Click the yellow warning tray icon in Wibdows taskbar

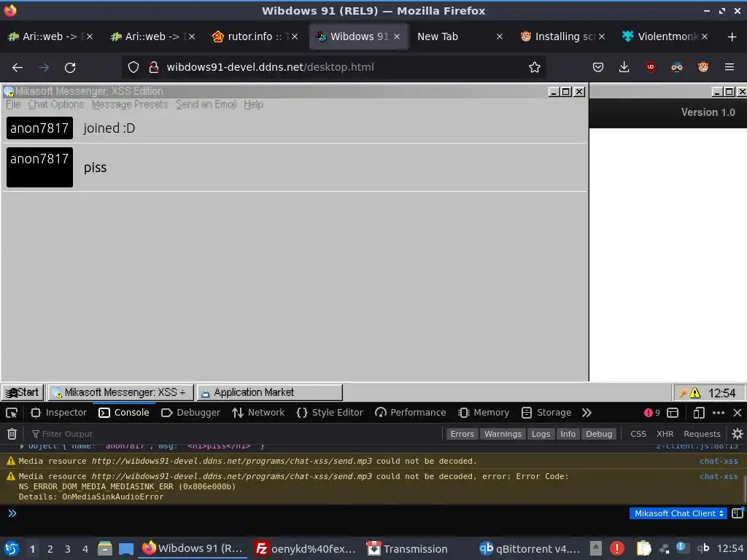tap(694, 393)
